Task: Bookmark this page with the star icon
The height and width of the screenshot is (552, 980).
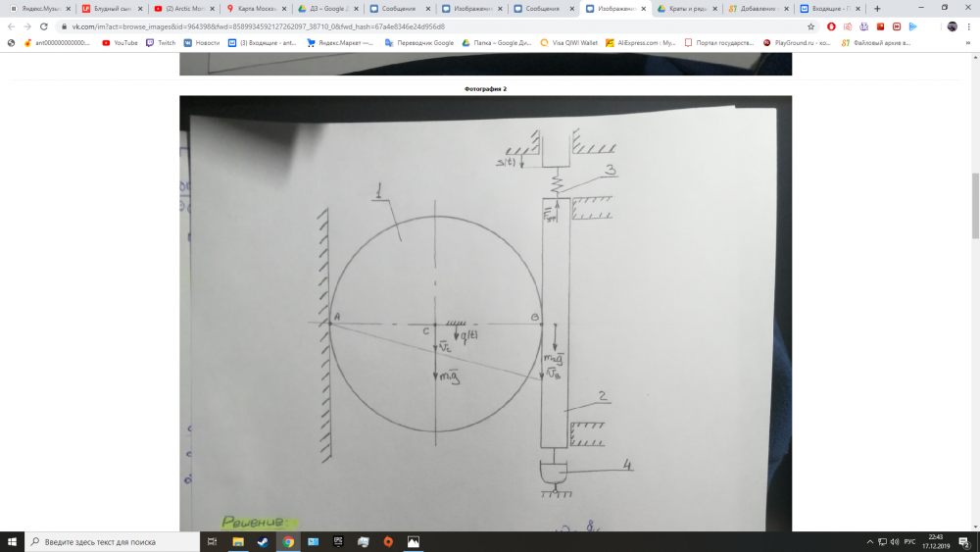Action: (810, 26)
